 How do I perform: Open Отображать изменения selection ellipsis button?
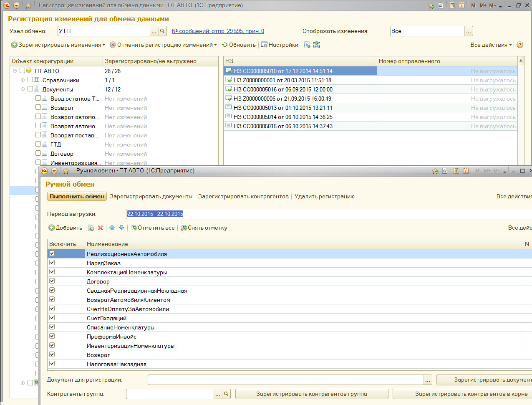pos(469,31)
